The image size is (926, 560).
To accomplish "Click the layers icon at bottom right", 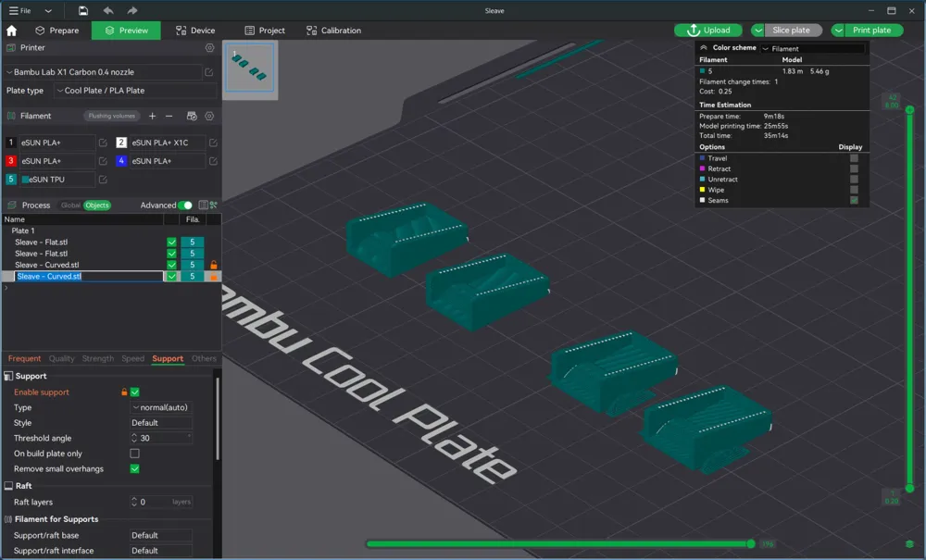I will tap(909, 544).
